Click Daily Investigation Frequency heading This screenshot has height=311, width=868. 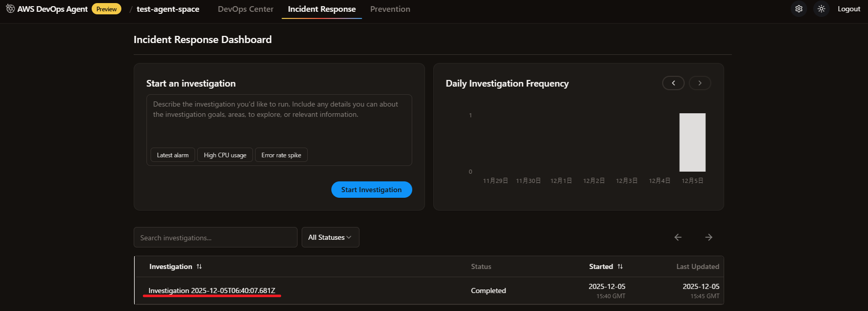[x=507, y=84]
